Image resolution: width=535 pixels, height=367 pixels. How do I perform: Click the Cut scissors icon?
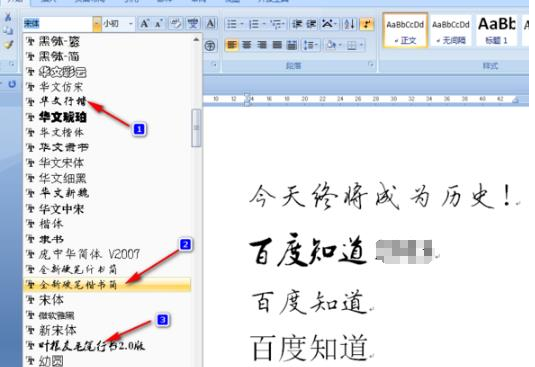(8, 17)
